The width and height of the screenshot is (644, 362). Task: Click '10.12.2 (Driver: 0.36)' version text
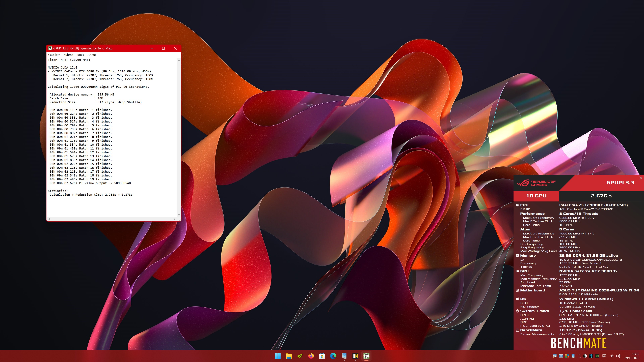point(581,330)
